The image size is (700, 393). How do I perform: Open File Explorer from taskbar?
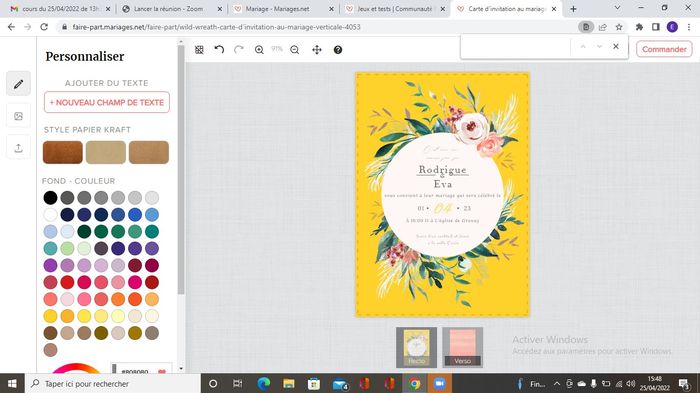289,384
